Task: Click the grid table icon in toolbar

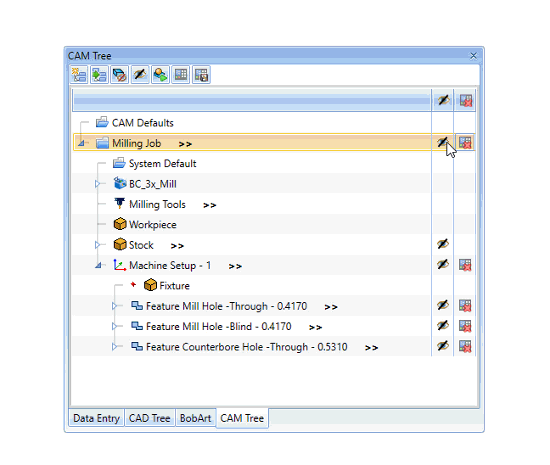Action: 181,75
